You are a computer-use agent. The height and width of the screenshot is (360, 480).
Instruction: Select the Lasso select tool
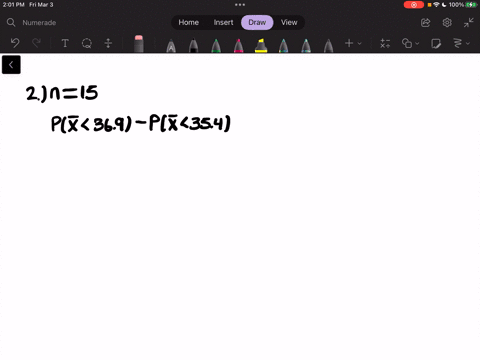87,43
